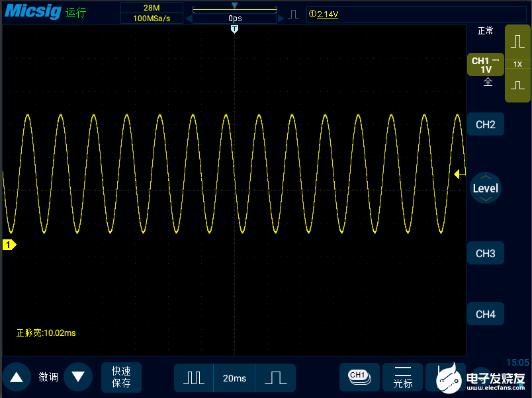
Task: Select the positive pulse width measurement readout
Action: click(x=46, y=333)
